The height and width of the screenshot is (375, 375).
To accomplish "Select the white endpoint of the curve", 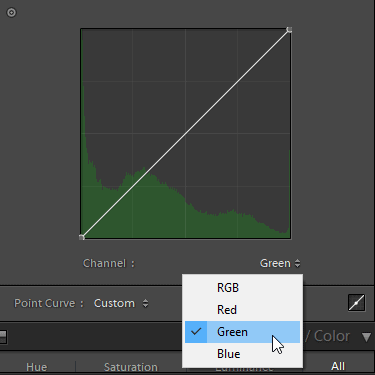I will [289, 30].
